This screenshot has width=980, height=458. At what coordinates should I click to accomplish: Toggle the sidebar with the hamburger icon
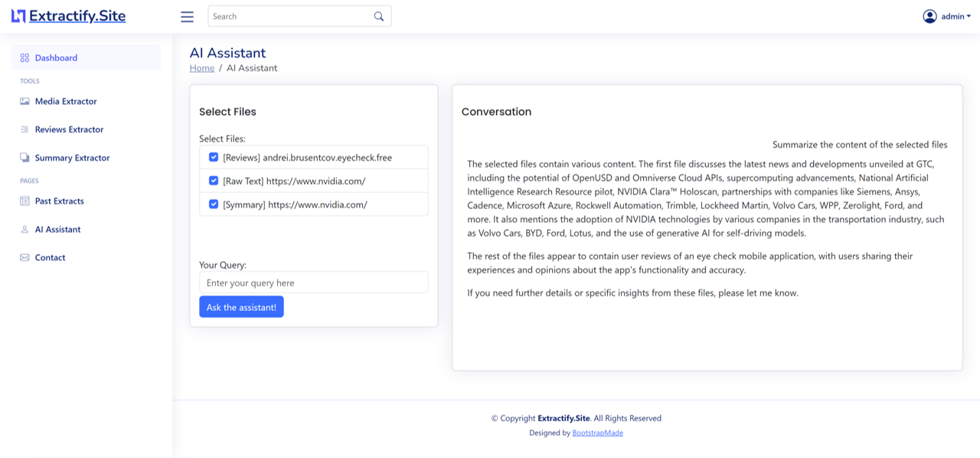pos(187,16)
